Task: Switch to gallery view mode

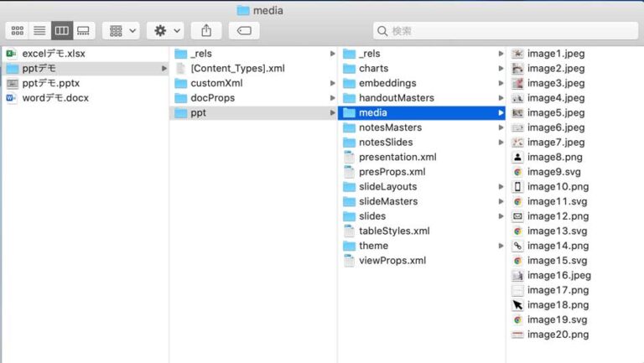Action: pos(83,31)
